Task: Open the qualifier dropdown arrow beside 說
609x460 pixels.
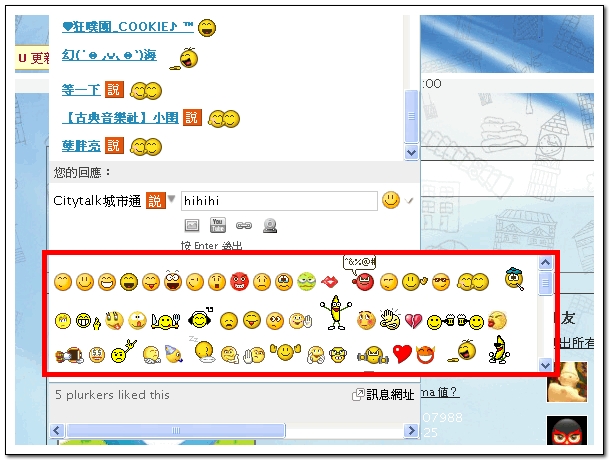Action: pos(171,199)
